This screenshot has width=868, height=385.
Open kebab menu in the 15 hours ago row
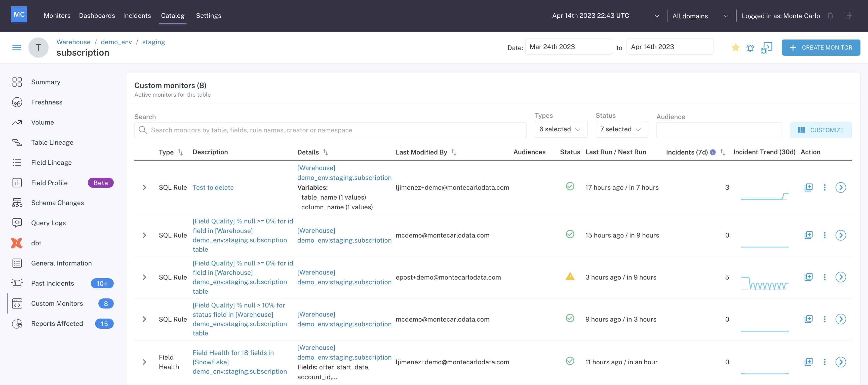[824, 235]
